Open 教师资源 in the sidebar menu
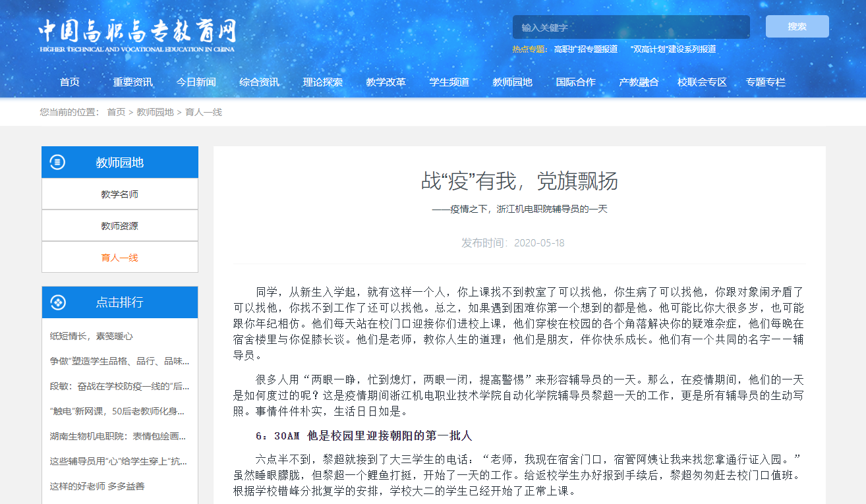Viewport: 866px width, 504px height. pyautogui.click(x=119, y=226)
